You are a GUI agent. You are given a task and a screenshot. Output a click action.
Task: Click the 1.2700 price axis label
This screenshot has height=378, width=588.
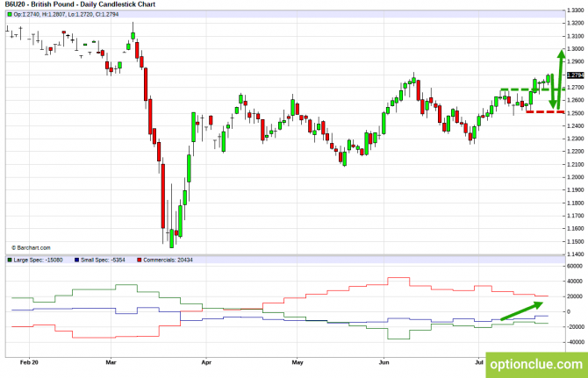[575, 88]
